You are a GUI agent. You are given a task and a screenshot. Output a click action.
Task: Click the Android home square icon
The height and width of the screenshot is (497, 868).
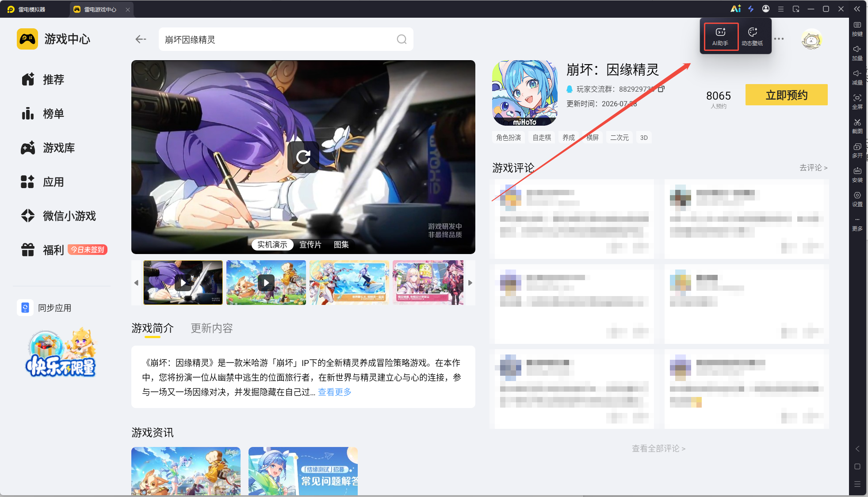tap(857, 466)
